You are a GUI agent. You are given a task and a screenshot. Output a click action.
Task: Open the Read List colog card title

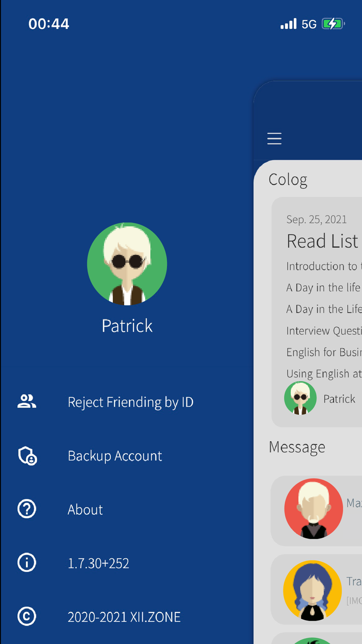click(322, 241)
